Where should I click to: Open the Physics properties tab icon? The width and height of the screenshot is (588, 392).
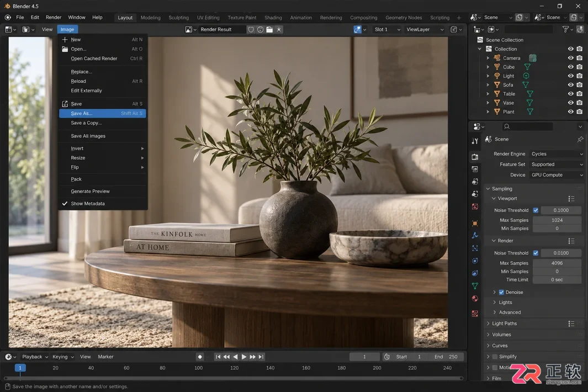[x=475, y=261]
